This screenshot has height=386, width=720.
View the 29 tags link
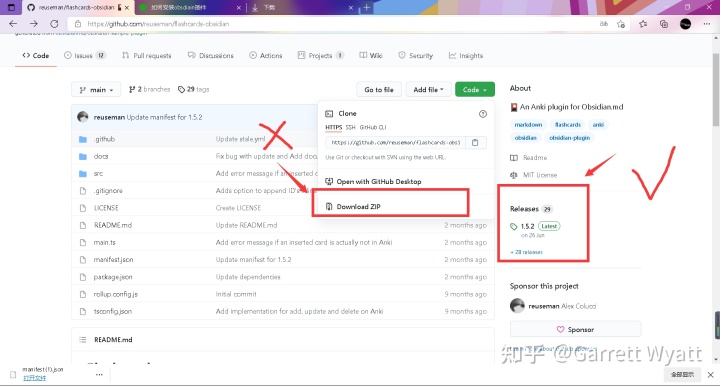click(194, 90)
